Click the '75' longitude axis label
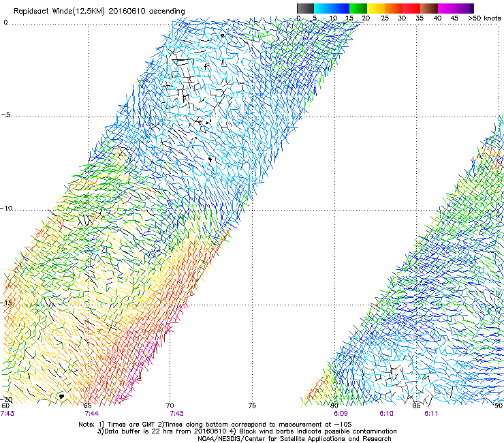504x443 pixels. click(252, 406)
